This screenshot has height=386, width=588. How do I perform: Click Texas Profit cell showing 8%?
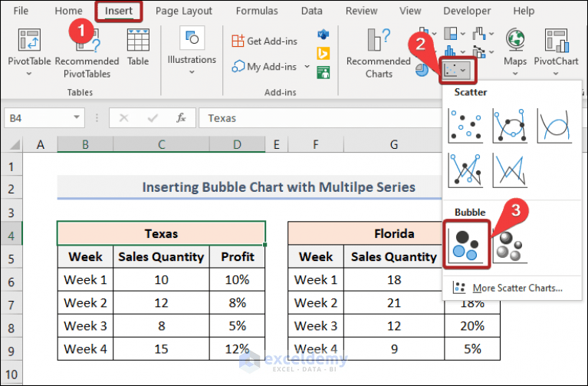tap(238, 303)
